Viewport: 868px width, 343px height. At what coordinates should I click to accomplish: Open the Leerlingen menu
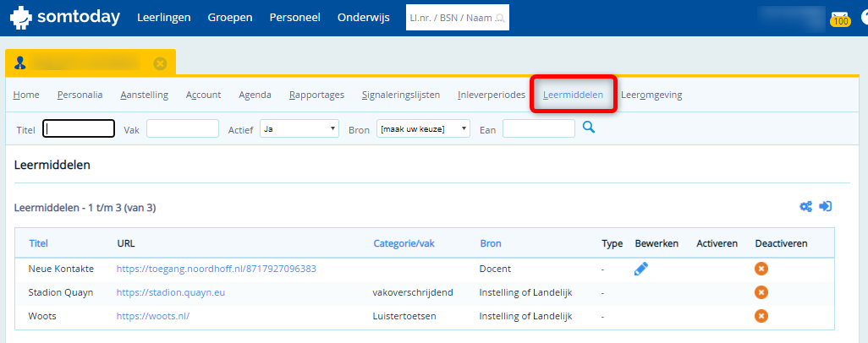tap(163, 18)
